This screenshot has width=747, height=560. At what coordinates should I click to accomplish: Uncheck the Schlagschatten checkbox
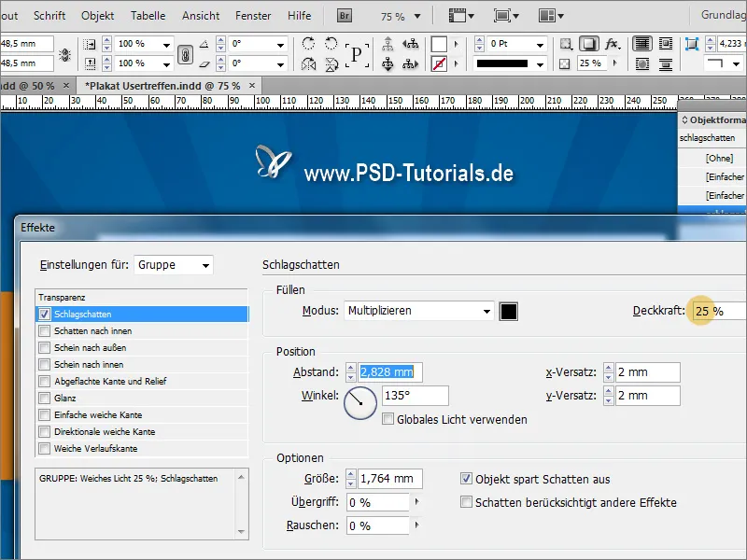pyautogui.click(x=44, y=315)
